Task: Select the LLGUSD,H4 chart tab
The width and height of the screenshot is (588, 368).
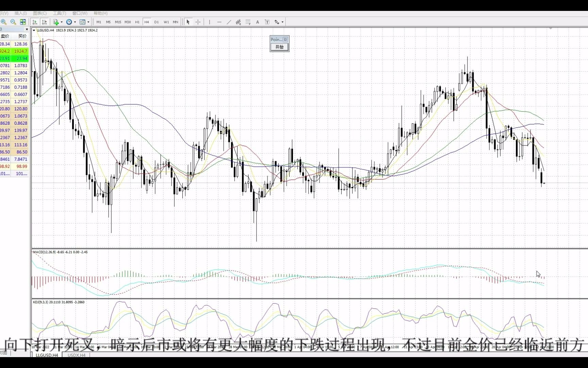Action: tap(47, 355)
